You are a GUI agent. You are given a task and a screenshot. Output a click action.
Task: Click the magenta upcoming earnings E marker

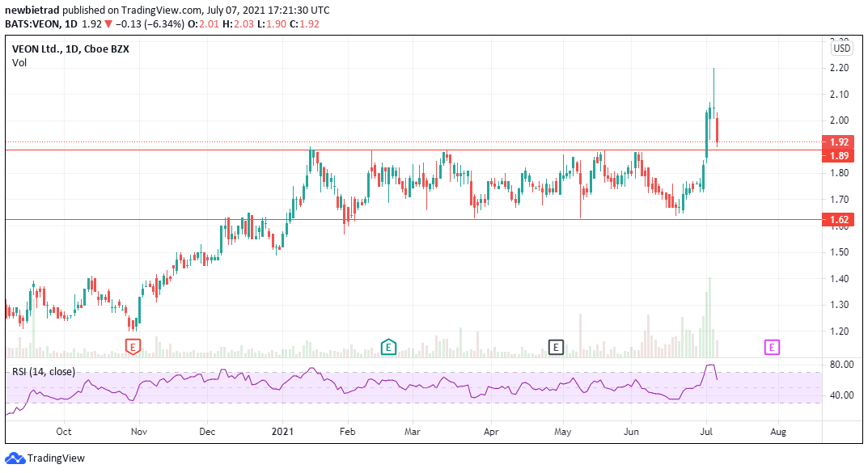click(772, 347)
